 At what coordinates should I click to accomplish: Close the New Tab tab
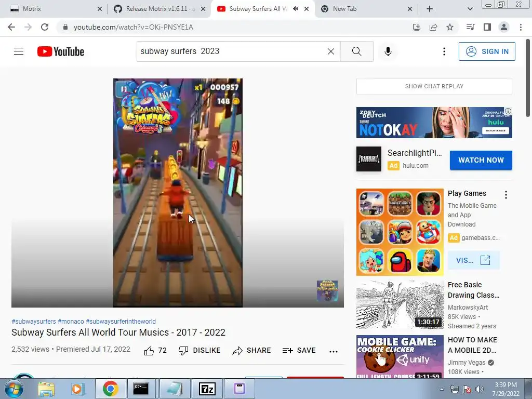[410, 9]
